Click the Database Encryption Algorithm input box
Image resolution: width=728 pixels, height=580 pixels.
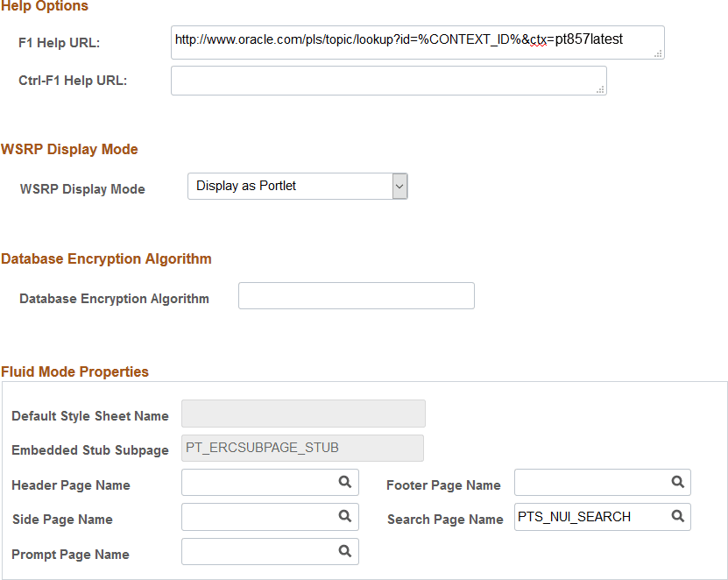pos(356,295)
